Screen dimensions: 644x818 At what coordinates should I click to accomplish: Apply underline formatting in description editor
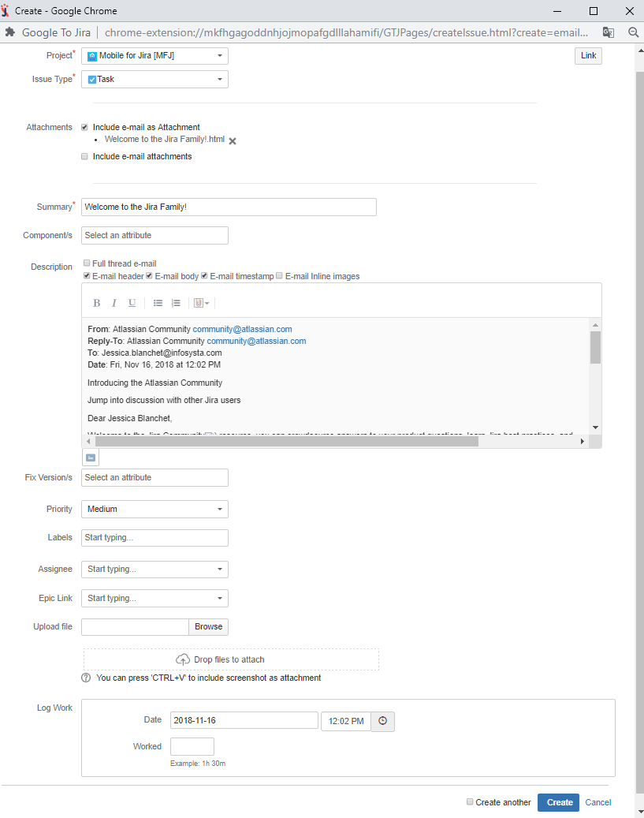click(132, 303)
